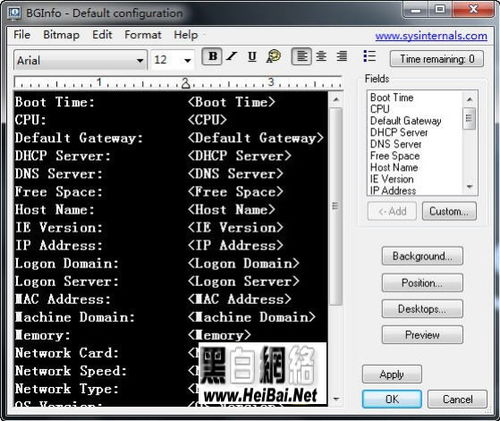Click the tab marker on the ruler
Screen dimensions: 500x421
(186, 83)
